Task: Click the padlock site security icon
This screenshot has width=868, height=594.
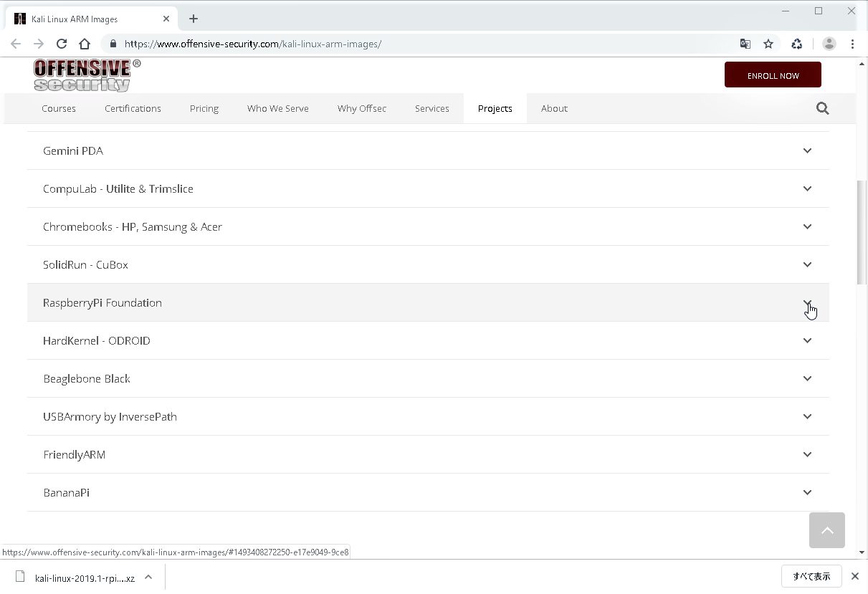Action: click(113, 44)
